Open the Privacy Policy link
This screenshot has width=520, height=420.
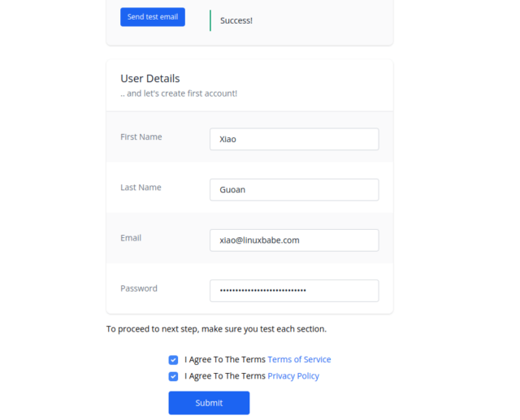click(293, 376)
